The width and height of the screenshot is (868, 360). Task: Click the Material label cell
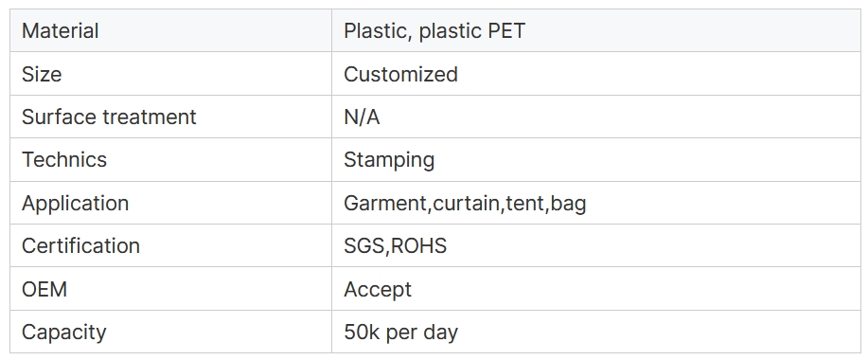click(x=170, y=30)
